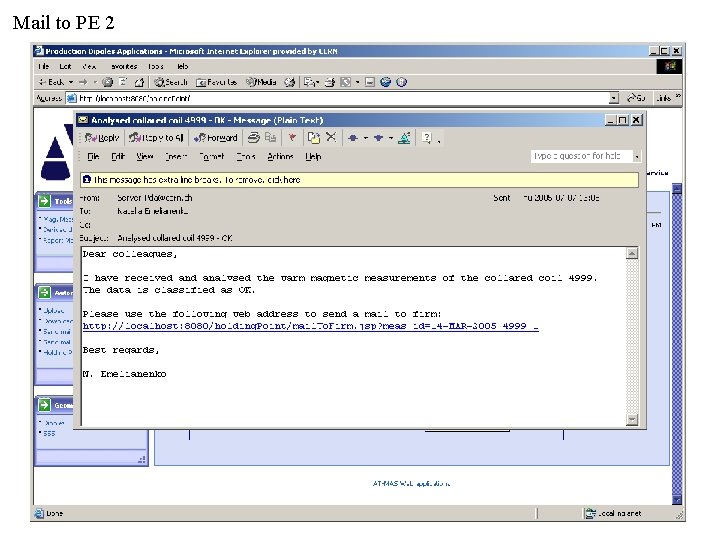
Task: Open Help menu in message window
Action: 313,157
